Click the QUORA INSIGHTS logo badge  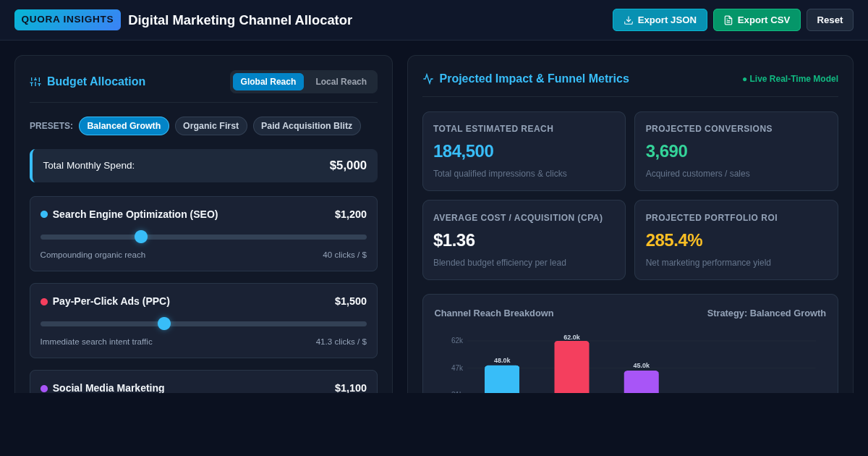tap(67, 20)
